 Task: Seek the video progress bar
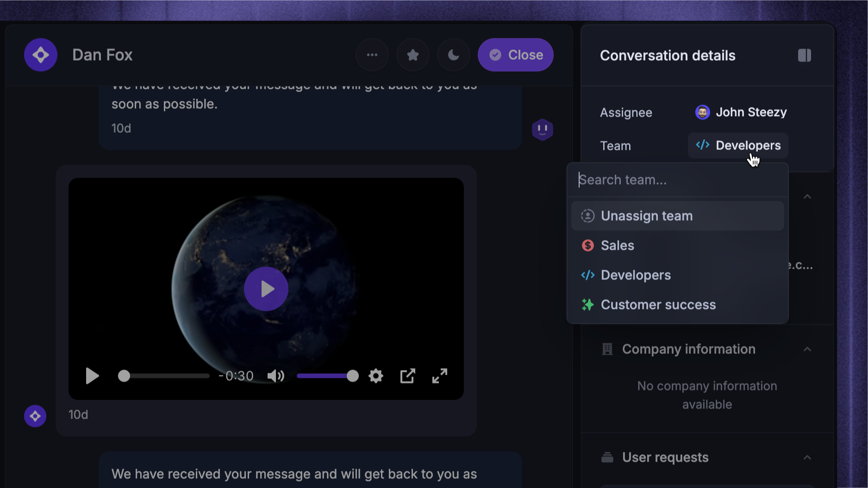pyautogui.click(x=164, y=376)
